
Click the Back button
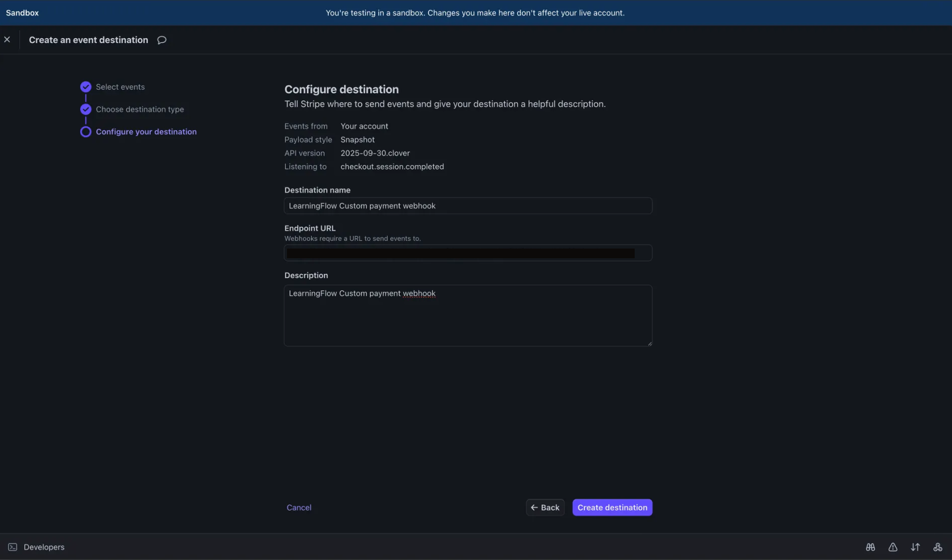coord(545,507)
